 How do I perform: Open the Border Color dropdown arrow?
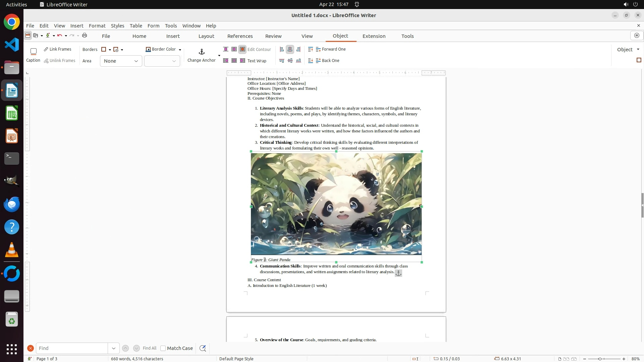[x=180, y=50]
